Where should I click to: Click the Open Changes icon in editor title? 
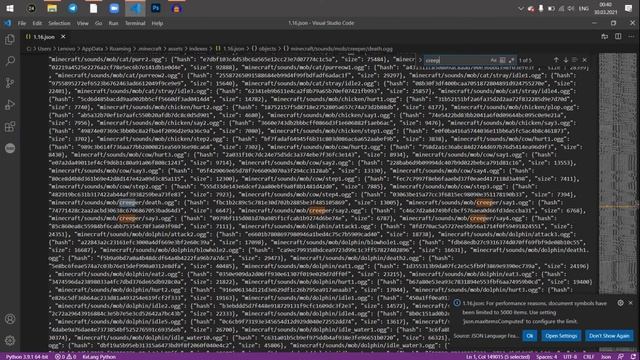[x=604, y=37]
